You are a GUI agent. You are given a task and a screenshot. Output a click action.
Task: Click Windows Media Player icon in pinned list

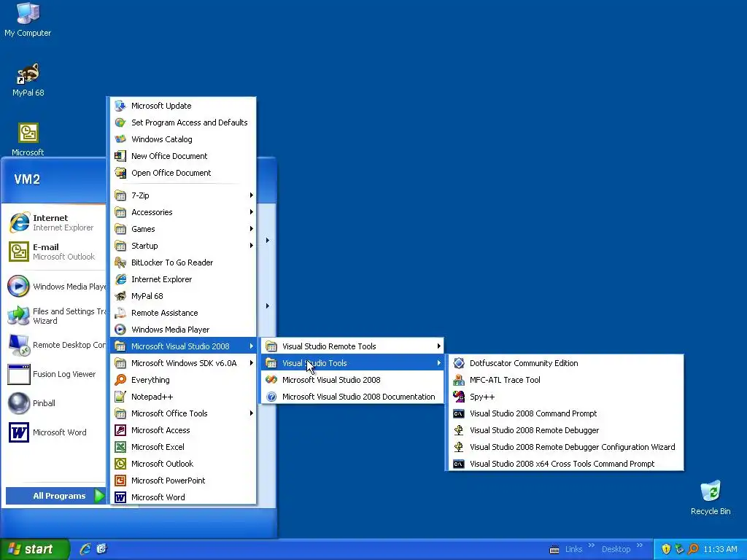(x=19, y=286)
